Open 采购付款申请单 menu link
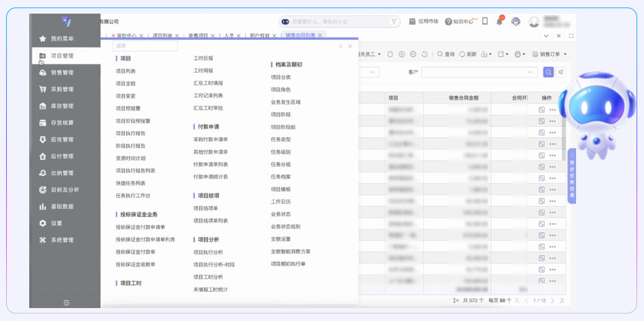Screen dimensions: 644x321 211,139
